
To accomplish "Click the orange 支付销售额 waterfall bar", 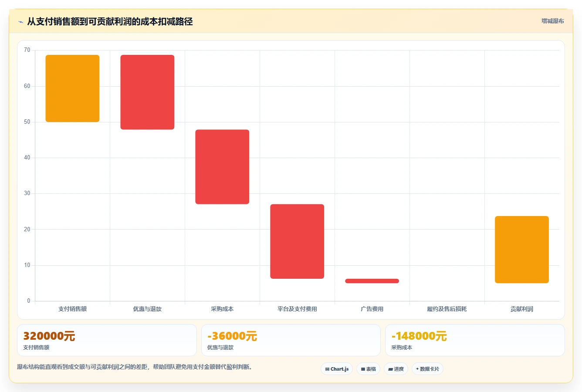I will click(x=72, y=88).
